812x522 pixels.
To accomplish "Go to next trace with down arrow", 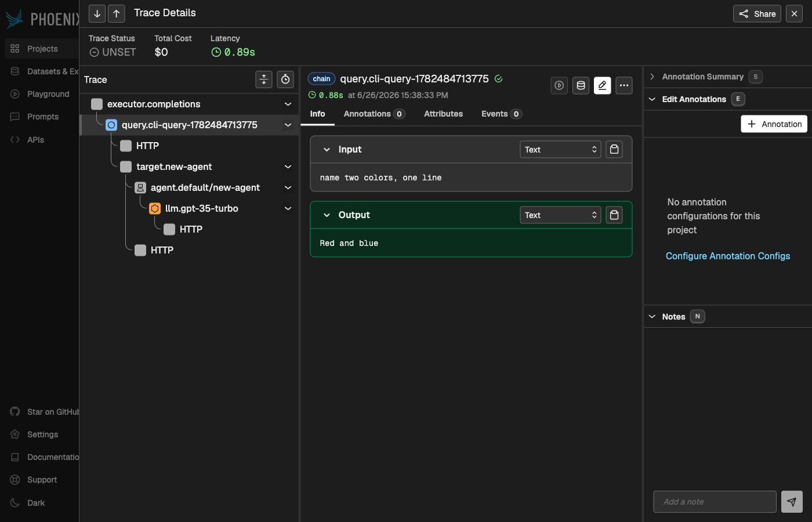I will [x=97, y=13].
